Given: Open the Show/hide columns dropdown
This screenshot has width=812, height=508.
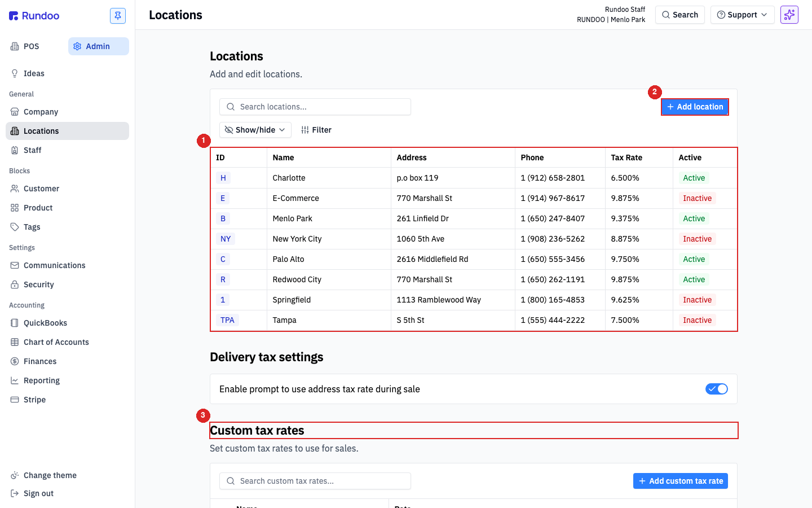Looking at the screenshot, I should [255, 130].
